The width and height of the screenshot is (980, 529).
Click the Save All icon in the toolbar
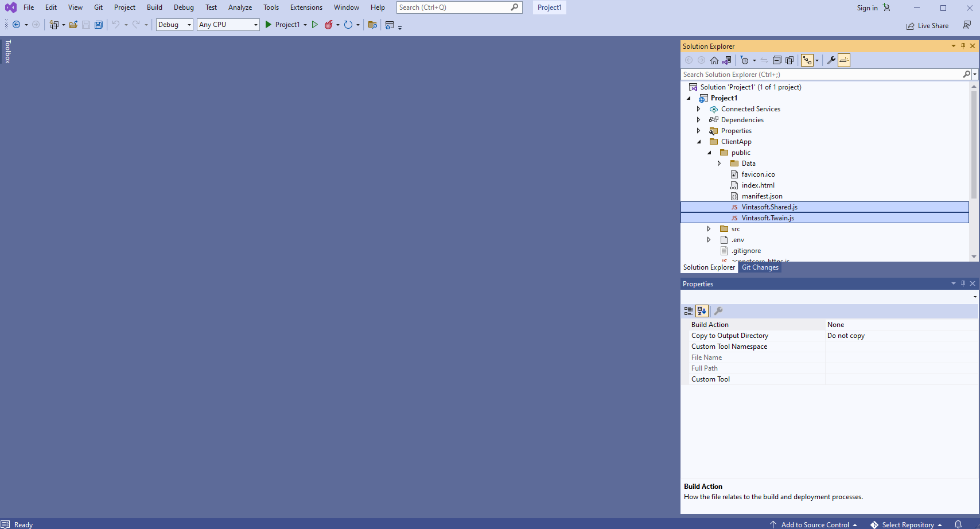99,25
